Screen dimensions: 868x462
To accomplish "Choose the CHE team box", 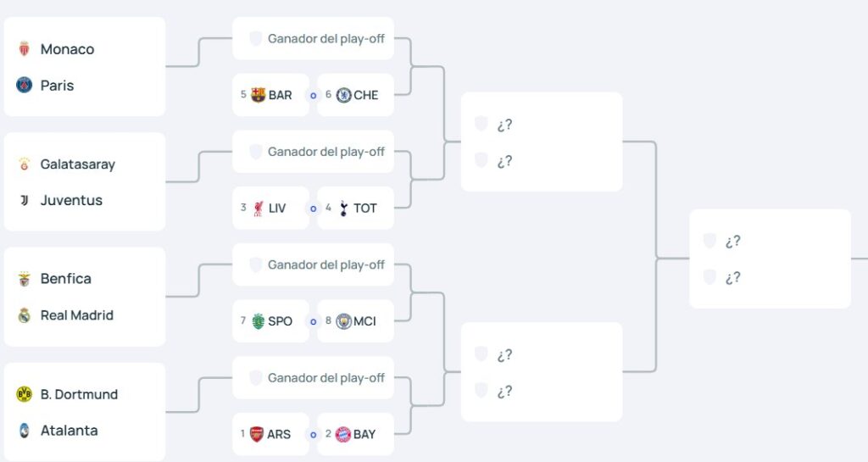I will 356,95.
